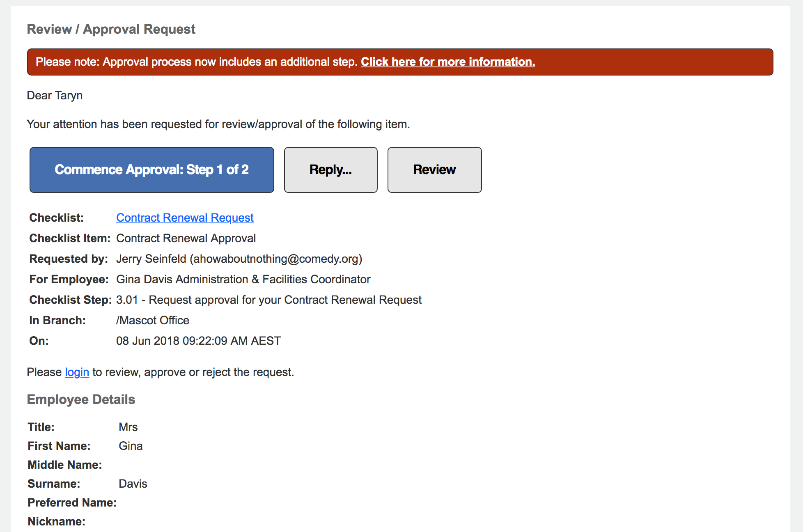The width and height of the screenshot is (803, 532).
Task: Click the 08 Jun 2018 timestamp
Action: 199,341
